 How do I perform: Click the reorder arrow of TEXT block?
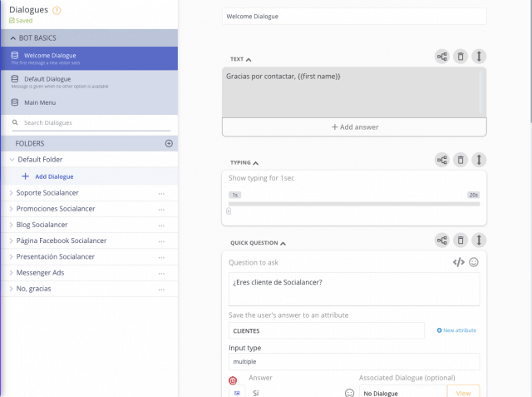[x=479, y=57]
